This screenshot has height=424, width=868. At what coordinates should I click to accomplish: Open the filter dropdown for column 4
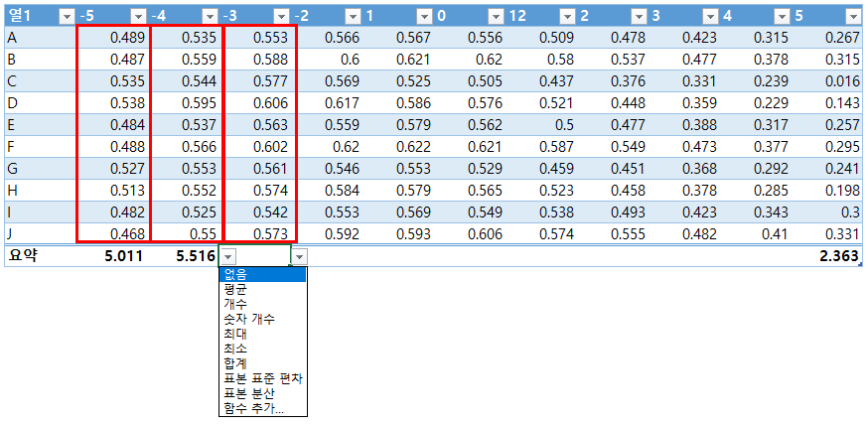(781, 17)
